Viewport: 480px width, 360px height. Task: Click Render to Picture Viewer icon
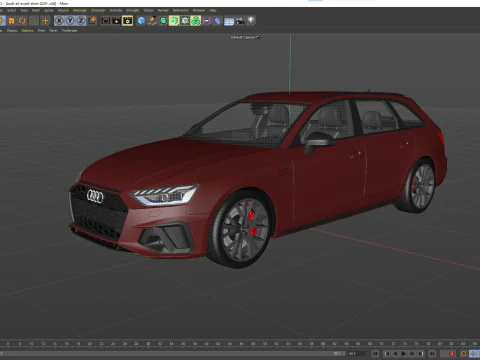[x=116, y=21]
